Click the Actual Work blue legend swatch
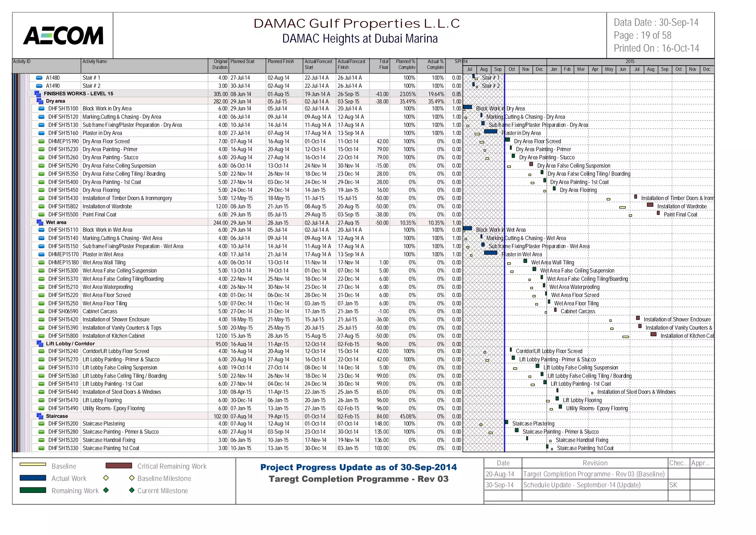Screen dimensions: 756x535 pyautogui.click(x=33, y=478)
